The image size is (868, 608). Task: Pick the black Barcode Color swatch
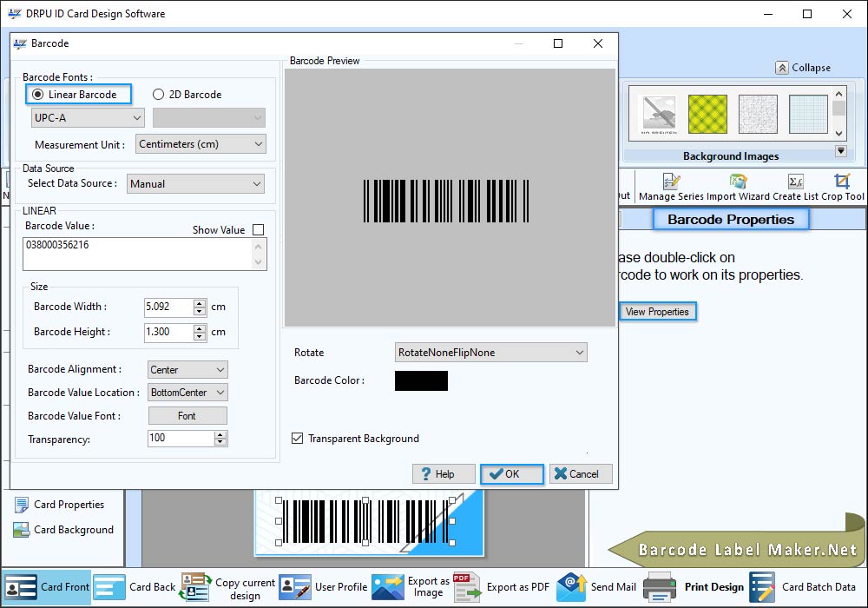point(421,381)
